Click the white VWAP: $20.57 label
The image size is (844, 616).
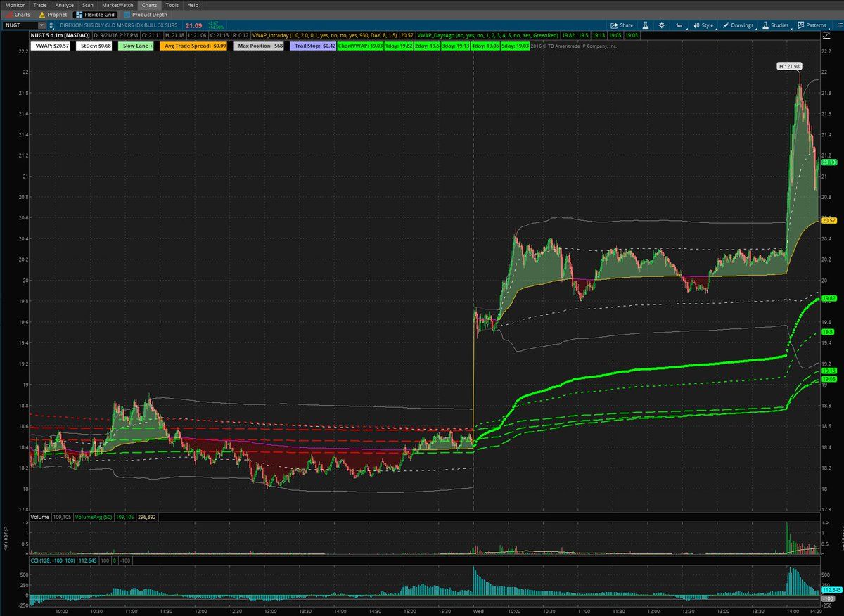pyautogui.click(x=49, y=46)
